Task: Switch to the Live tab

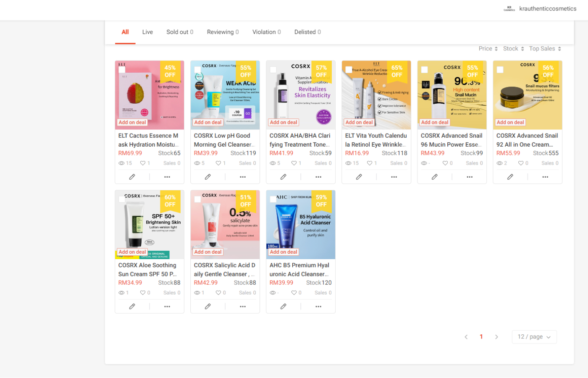Action: (x=147, y=32)
